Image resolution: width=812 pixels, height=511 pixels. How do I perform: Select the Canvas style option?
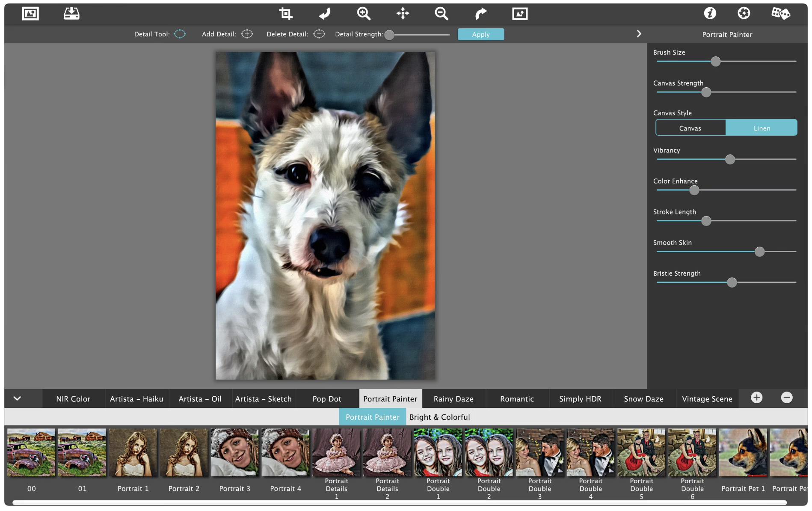(x=690, y=128)
